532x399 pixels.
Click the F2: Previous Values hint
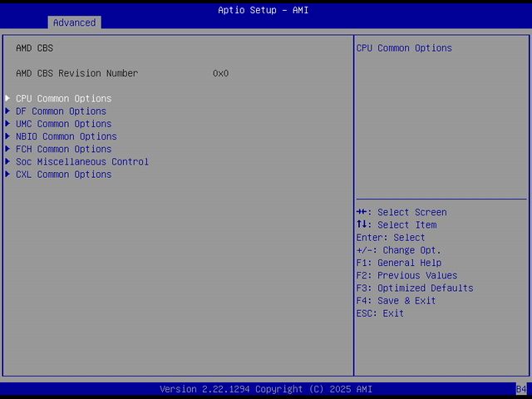pyautogui.click(x=406, y=275)
